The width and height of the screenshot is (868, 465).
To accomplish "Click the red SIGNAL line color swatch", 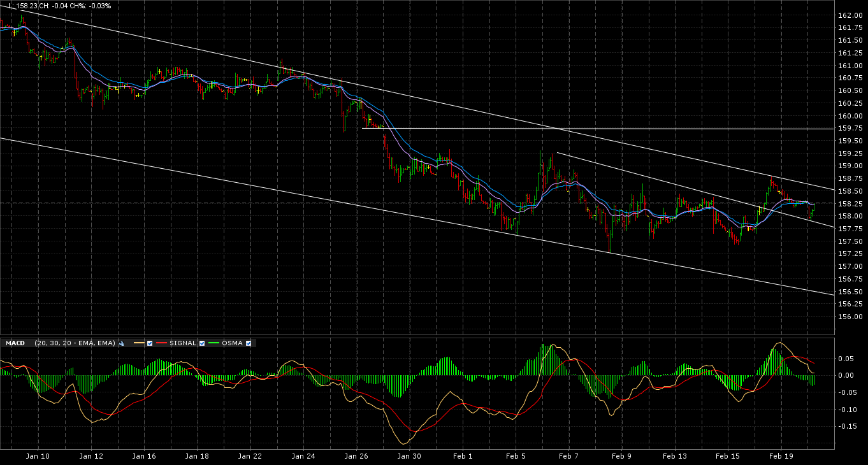I will [x=162, y=343].
